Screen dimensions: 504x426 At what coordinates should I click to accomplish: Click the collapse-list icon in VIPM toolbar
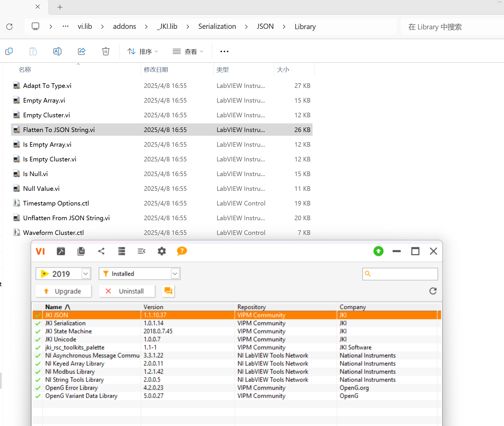142,251
